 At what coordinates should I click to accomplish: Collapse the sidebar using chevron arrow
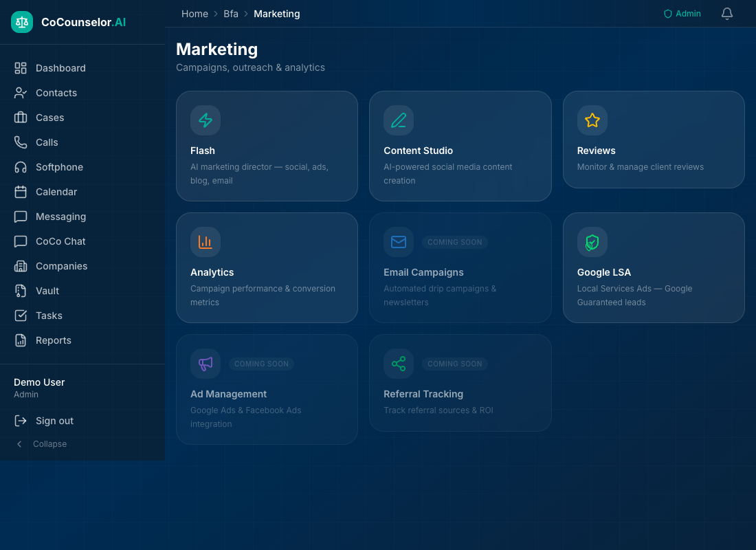click(19, 444)
